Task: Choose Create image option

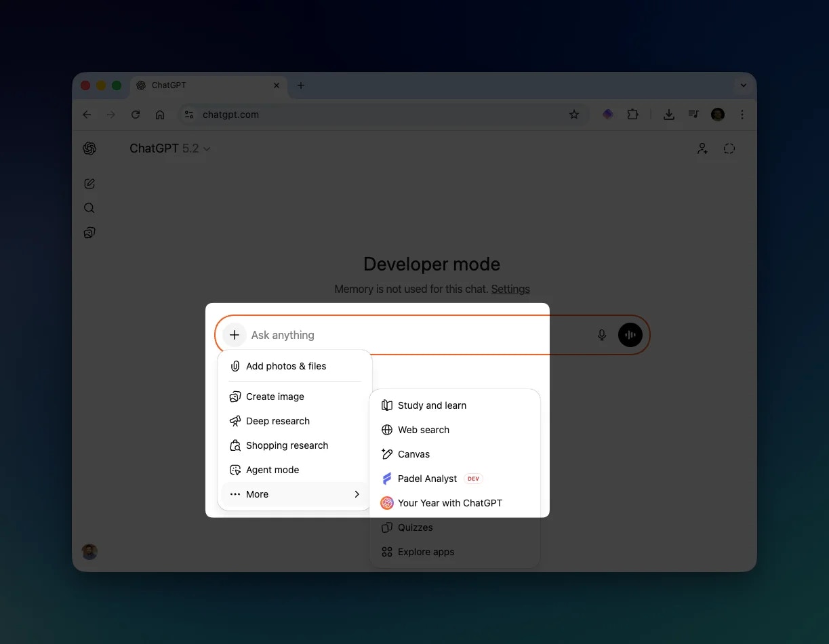Action: tap(295, 397)
